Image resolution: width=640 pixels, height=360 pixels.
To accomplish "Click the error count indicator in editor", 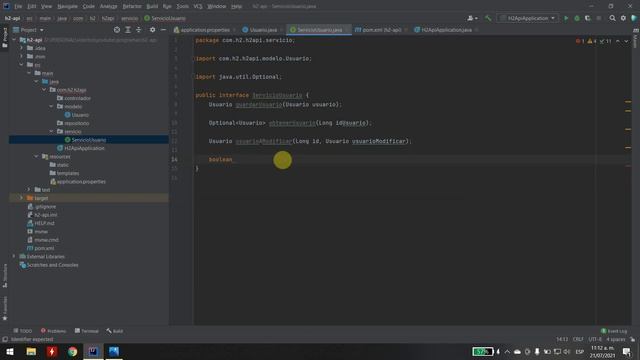I will click(x=580, y=41).
